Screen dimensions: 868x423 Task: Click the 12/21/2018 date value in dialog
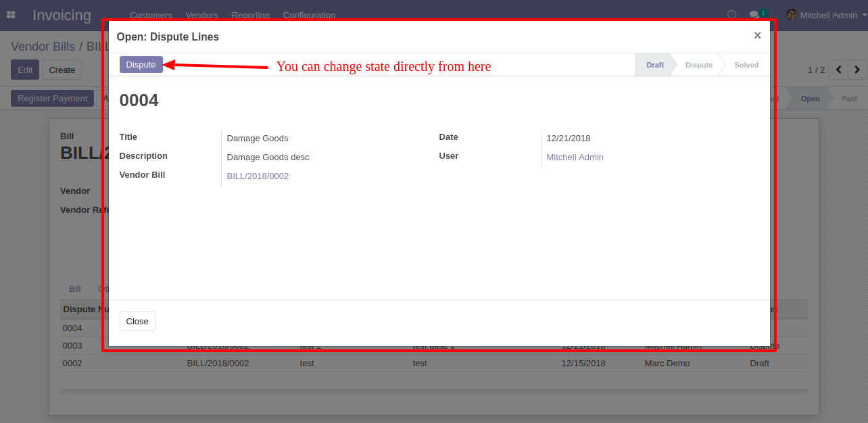coord(569,138)
